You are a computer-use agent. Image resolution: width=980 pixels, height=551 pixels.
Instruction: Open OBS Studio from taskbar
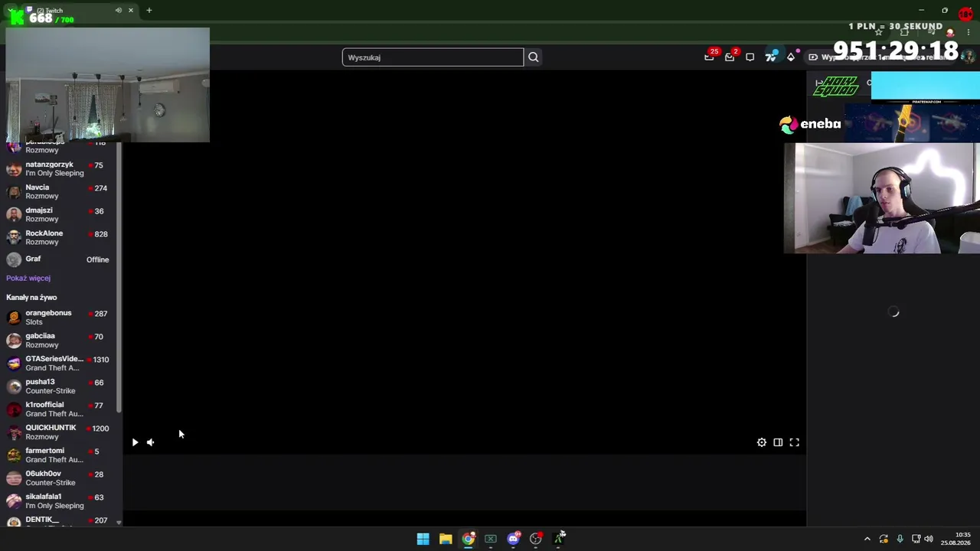[x=536, y=539]
